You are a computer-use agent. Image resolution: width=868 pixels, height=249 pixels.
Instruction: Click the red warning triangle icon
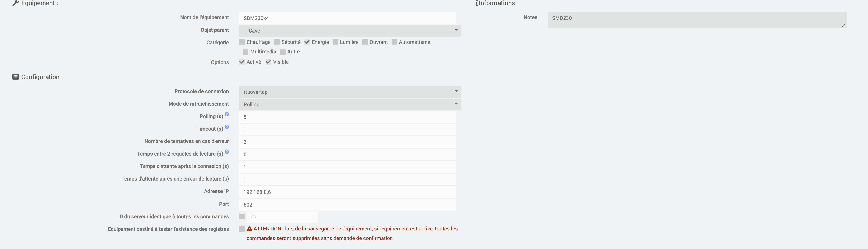(x=249, y=229)
